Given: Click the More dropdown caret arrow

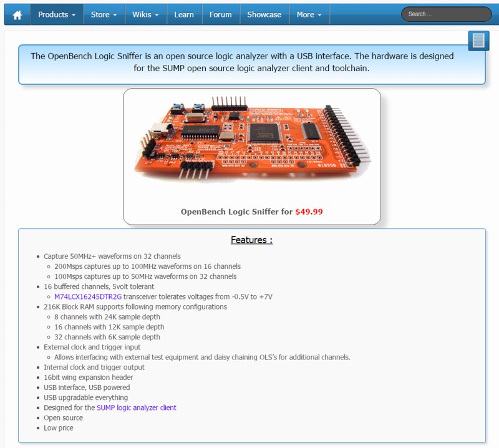Looking at the screenshot, I should click(x=319, y=15).
